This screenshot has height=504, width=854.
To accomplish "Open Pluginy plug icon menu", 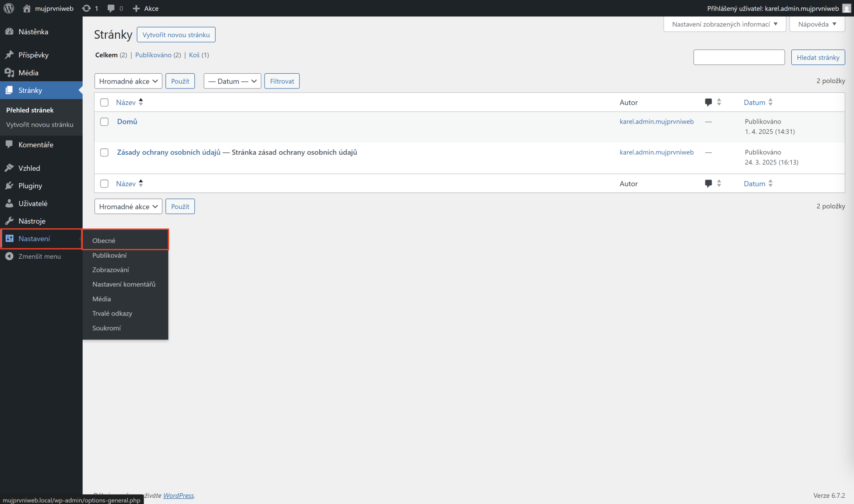I will click(9, 186).
